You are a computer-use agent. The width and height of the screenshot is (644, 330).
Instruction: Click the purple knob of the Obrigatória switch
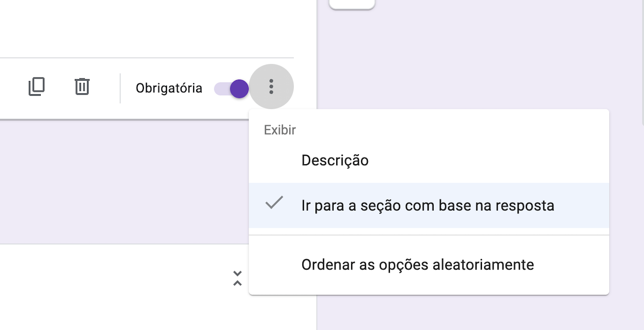pyautogui.click(x=239, y=89)
